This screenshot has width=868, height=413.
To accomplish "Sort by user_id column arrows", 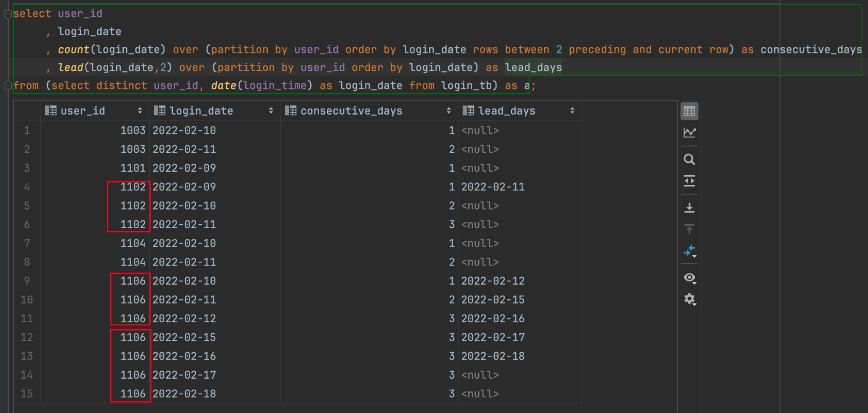I will click(x=140, y=111).
